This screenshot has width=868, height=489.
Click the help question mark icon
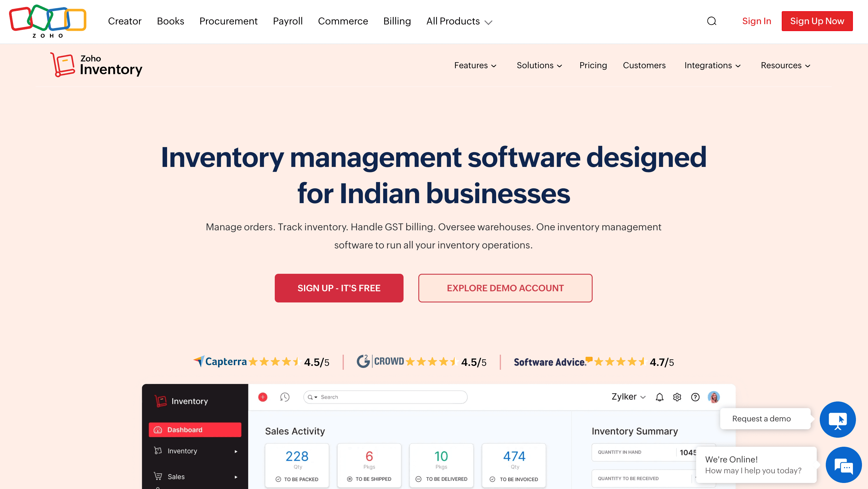point(695,397)
